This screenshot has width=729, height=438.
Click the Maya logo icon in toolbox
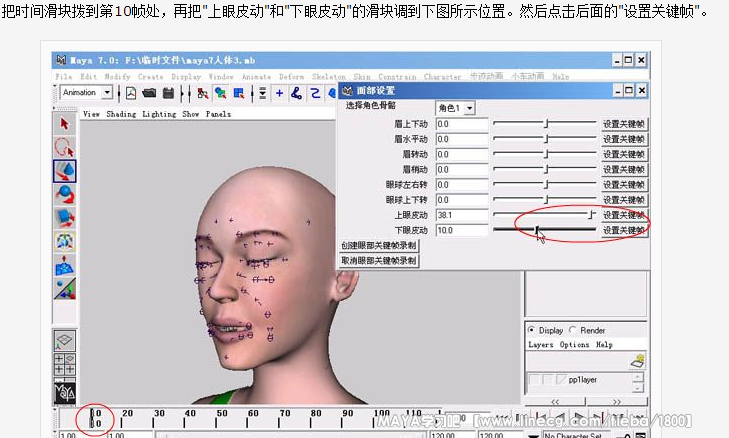(x=65, y=392)
